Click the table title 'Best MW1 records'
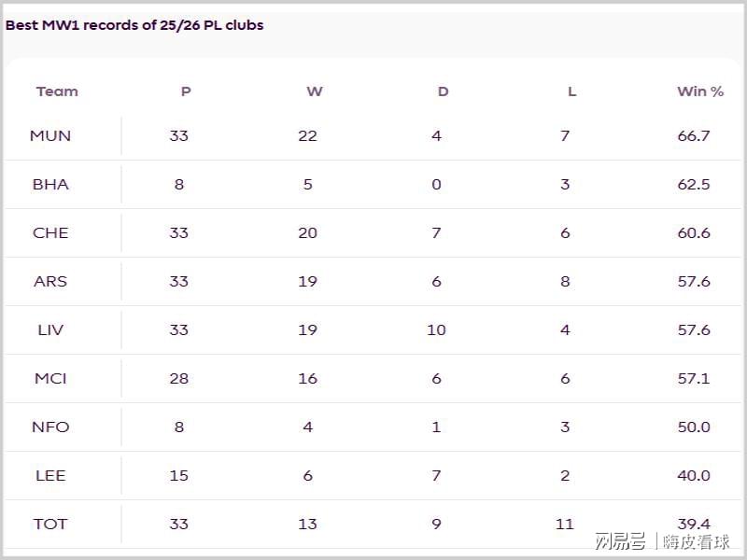 tap(134, 25)
